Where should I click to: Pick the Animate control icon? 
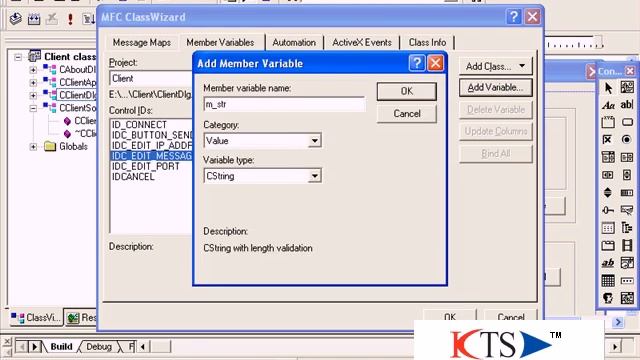tap(627, 245)
